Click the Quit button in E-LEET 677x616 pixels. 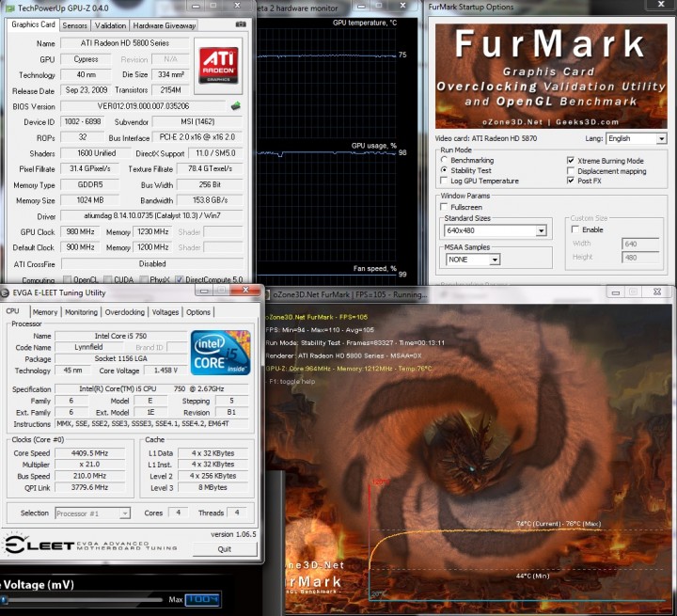[x=225, y=549]
